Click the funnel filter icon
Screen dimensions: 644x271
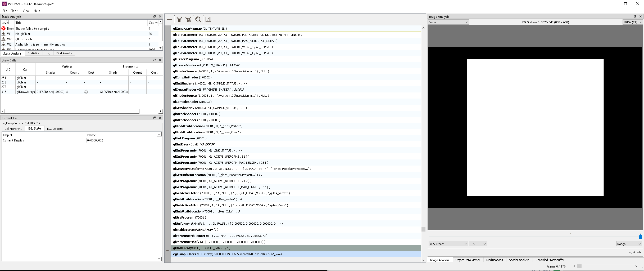[179, 19]
